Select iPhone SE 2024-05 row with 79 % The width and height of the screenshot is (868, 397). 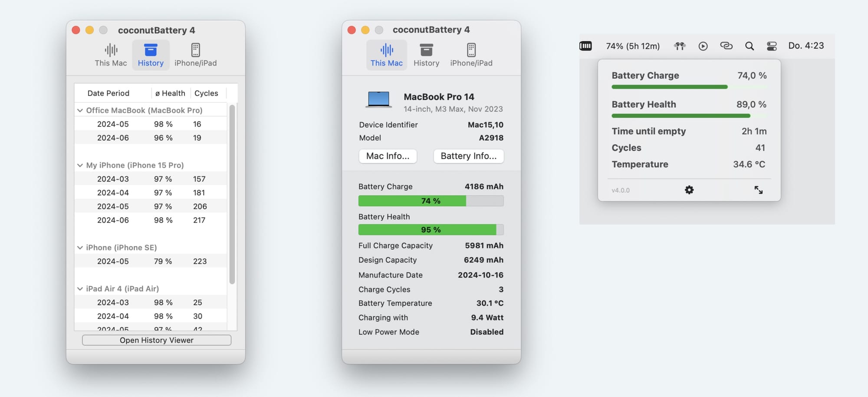[151, 261]
